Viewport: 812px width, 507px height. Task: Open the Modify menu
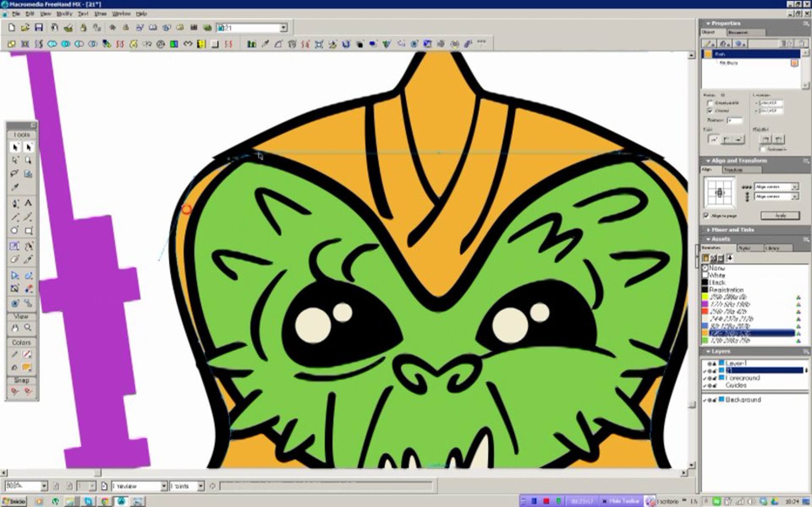(64, 14)
